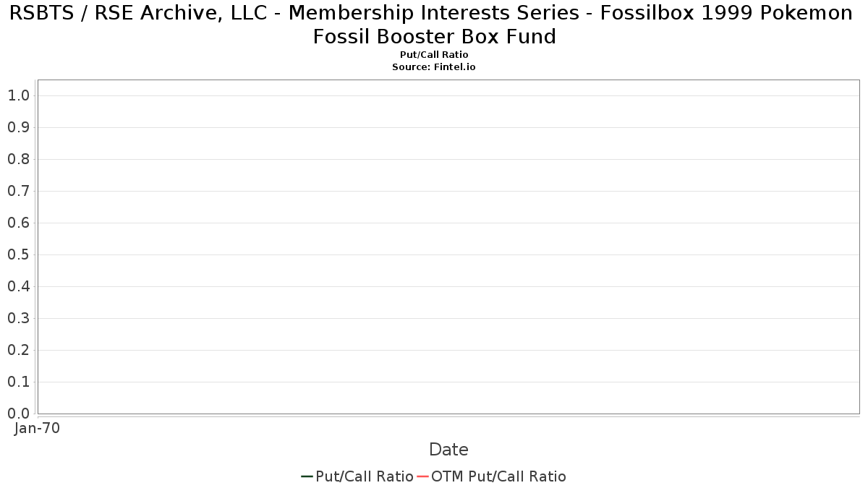Click the Jan-70 x-axis tick label
The height and width of the screenshot is (488, 868).
[x=38, y=428]
